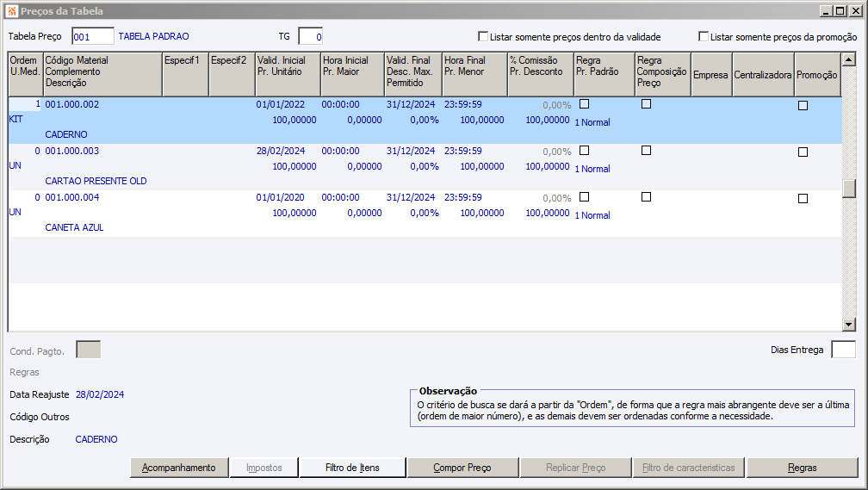This screenshot has width=868, height=490.
Task: Focus the Tabela Preço code field
Action: (93, 36)
